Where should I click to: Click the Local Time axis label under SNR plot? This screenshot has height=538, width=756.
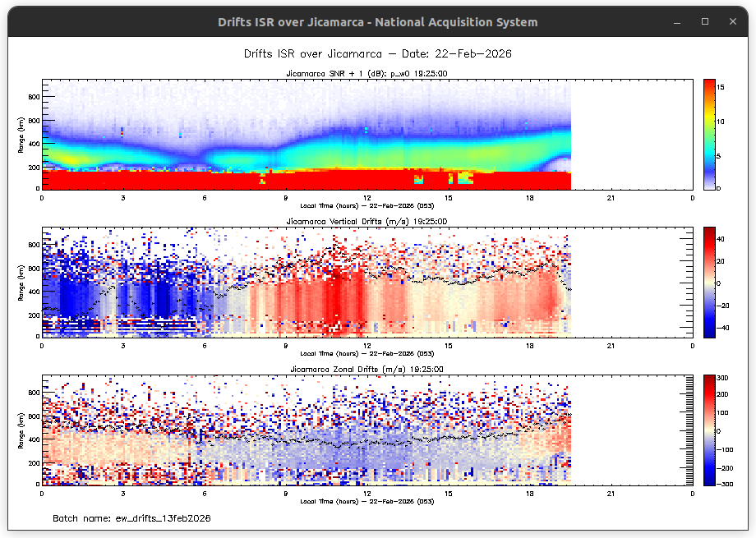pyautogui.click(x=366, y=205)
